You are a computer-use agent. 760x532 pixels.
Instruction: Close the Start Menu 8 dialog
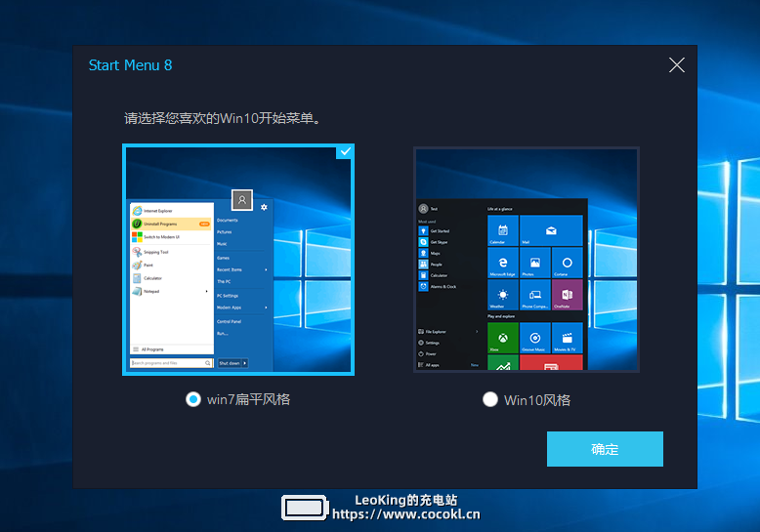(677, 65)
